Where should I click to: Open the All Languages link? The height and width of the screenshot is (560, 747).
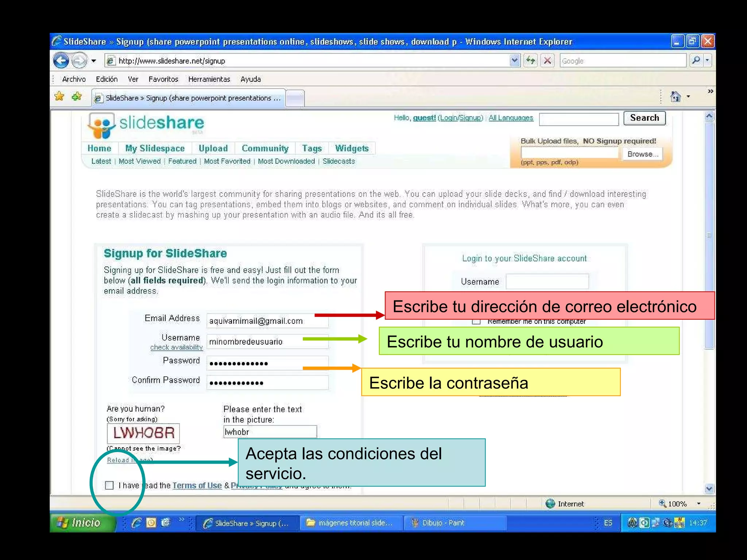pyautogui.click(x=511, y=118)
